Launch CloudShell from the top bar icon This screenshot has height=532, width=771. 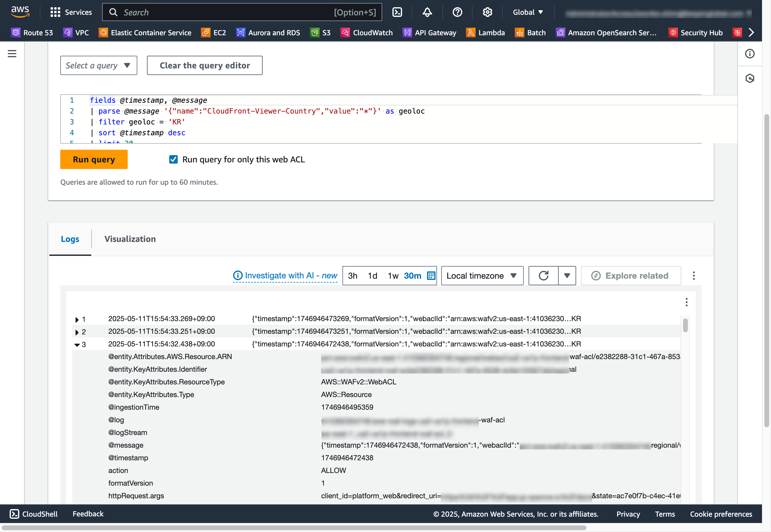pos(397,12)
